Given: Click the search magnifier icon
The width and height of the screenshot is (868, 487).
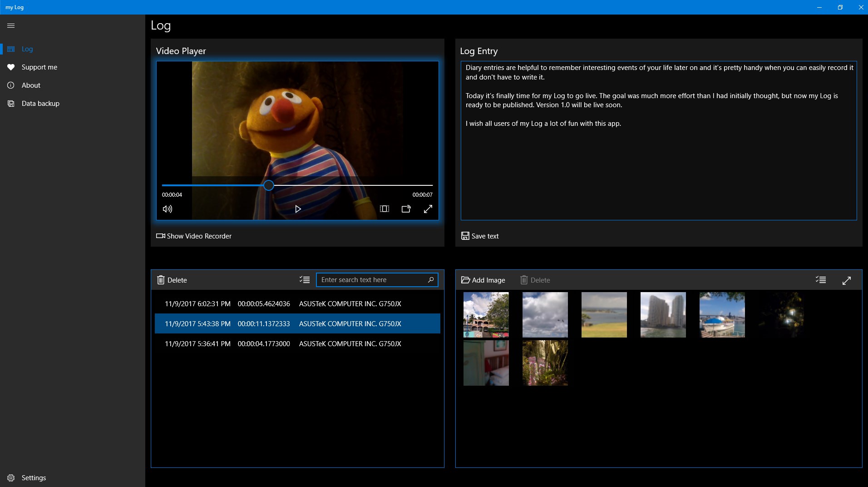Looking at the screenshot, I should click(431, 280).
